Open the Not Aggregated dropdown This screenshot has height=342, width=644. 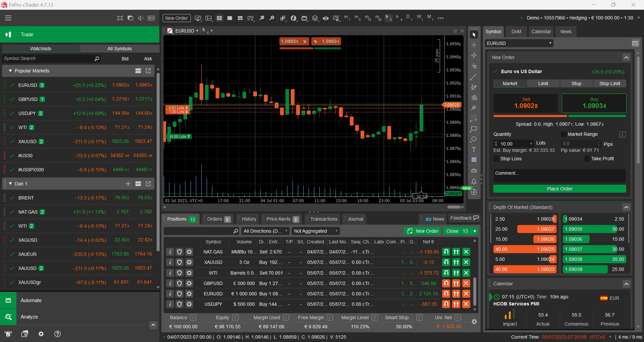(316, 231)
